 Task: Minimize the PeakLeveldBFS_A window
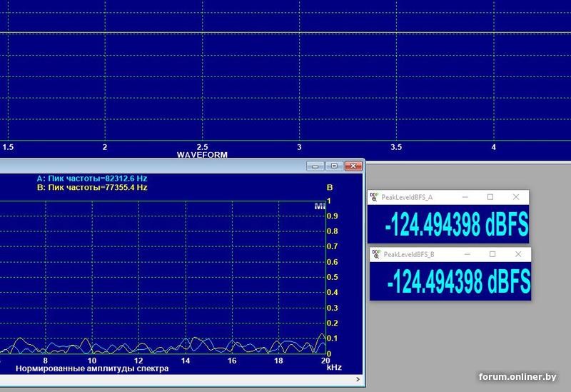465,197
